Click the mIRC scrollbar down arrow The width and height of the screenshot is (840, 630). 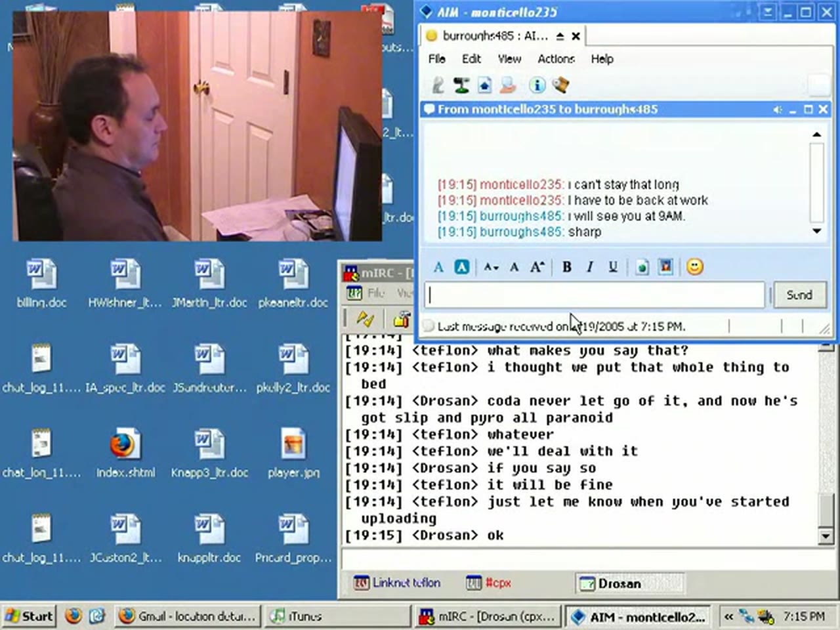coord(826,535)
